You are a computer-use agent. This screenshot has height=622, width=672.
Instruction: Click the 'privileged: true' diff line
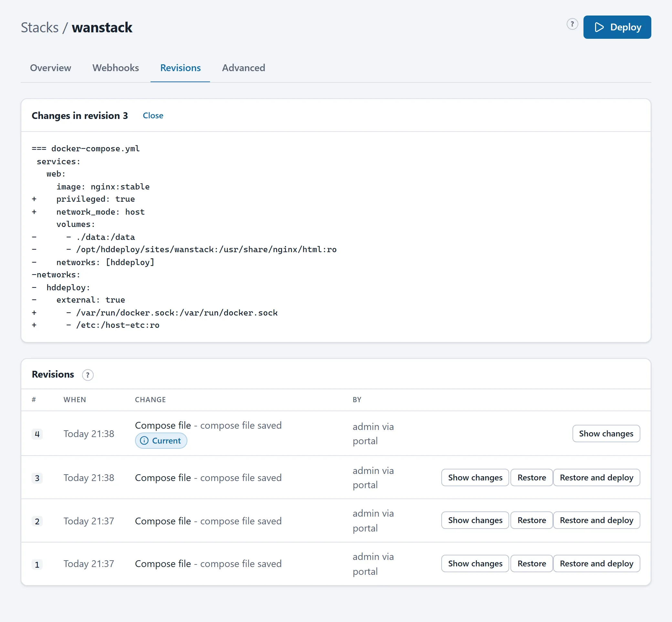(x=83, y=199)
